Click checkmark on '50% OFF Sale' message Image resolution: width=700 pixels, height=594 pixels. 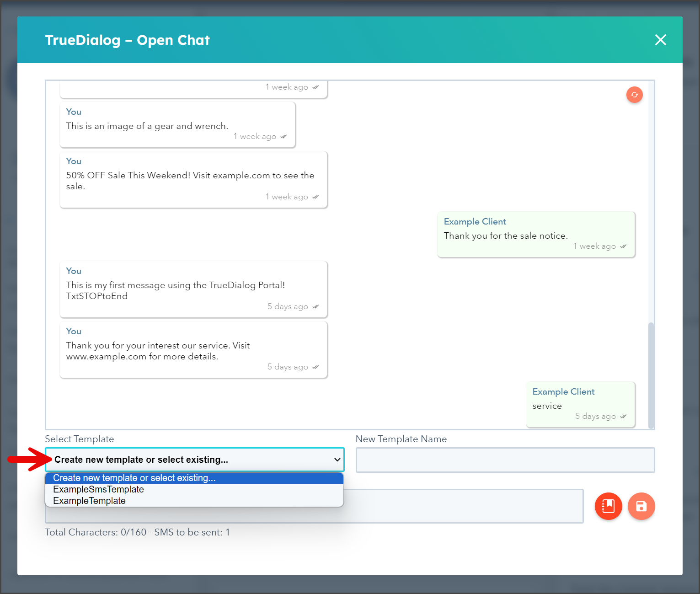pyautogui.click(x=315, y=197)
